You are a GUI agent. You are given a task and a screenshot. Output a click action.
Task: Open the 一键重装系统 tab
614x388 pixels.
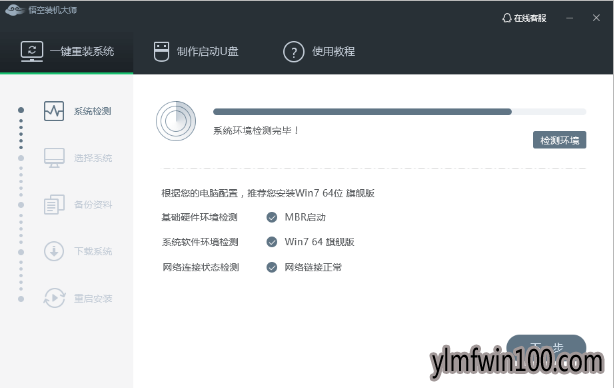pos(67,52)
